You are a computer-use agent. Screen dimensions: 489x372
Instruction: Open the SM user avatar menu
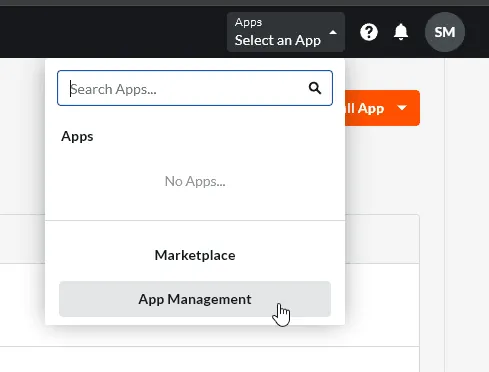pyautogui.click(x=445, y=32)
